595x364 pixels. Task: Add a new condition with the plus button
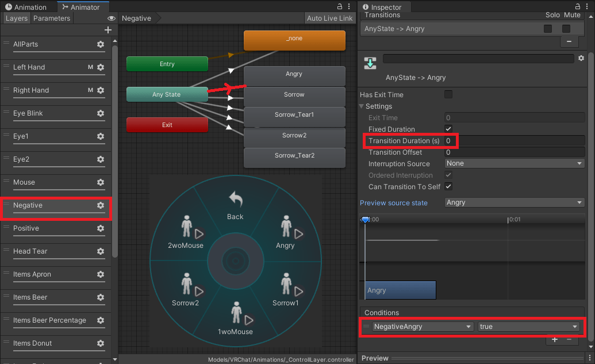tap(554, 339)
